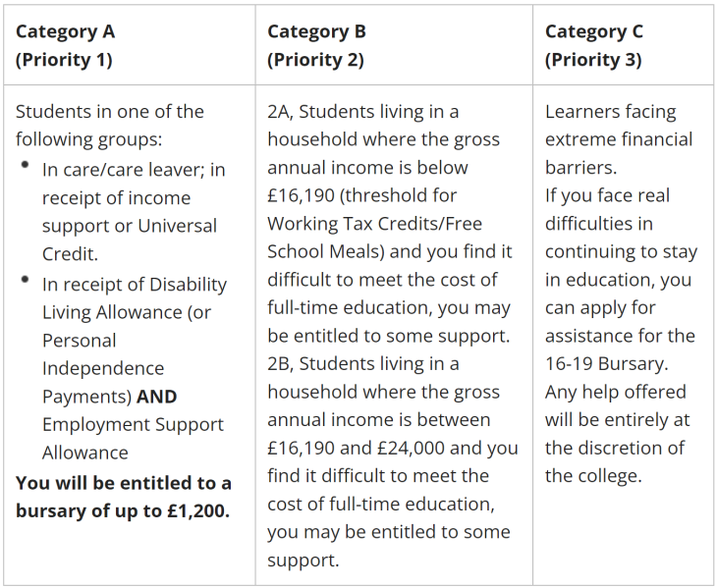Click the bold 'AND' word

(x=157, y=397)
